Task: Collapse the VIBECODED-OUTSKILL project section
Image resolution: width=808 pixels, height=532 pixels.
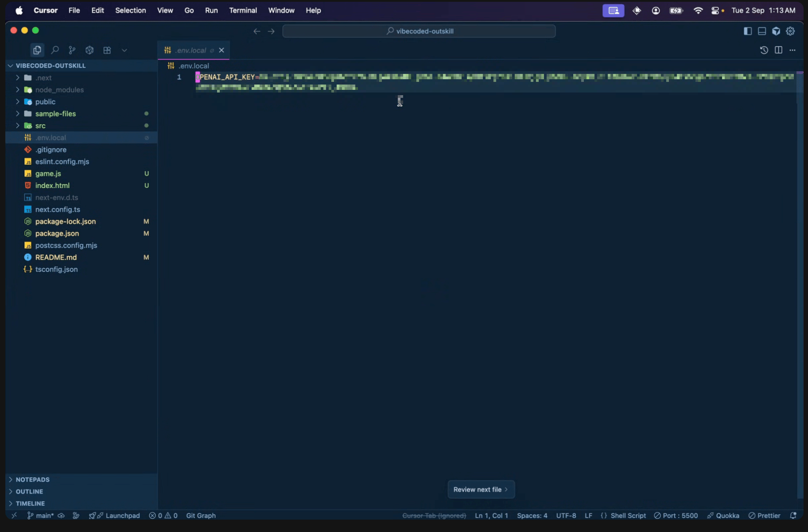Action: point(82,66)
